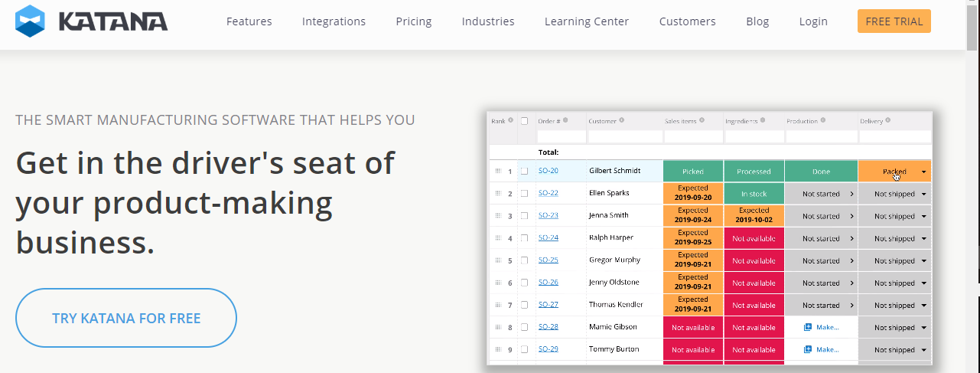Click the FREE TRIAL button
This screenshot has width=980, height=373.
[894, 21]
